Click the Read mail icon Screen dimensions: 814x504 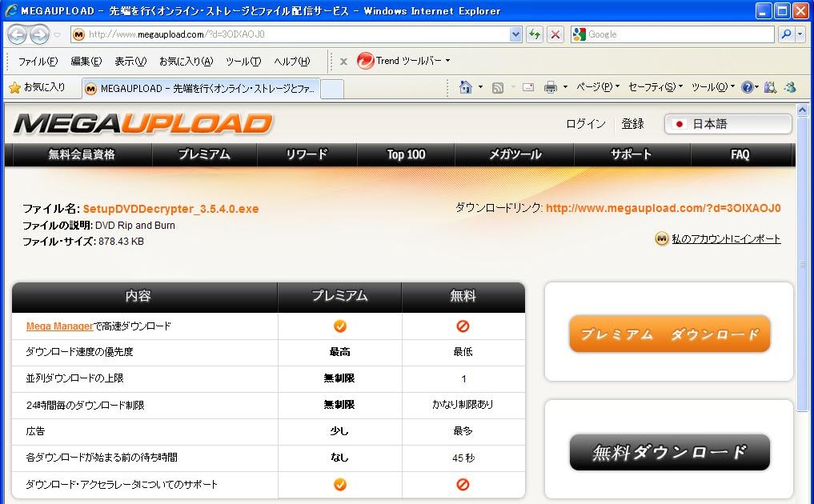pyautogui.click(x=528, y=87)
